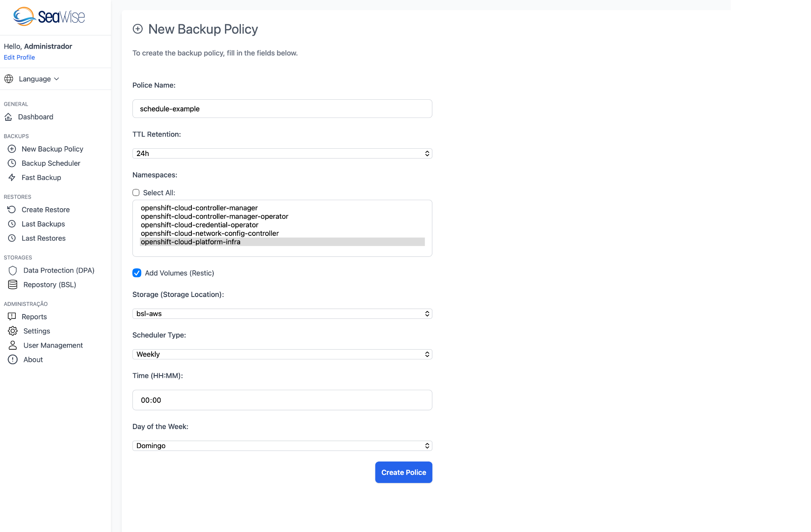Click the User Management person icon
The height and width of the screenshot is (532, 811).
pos(12,345)
